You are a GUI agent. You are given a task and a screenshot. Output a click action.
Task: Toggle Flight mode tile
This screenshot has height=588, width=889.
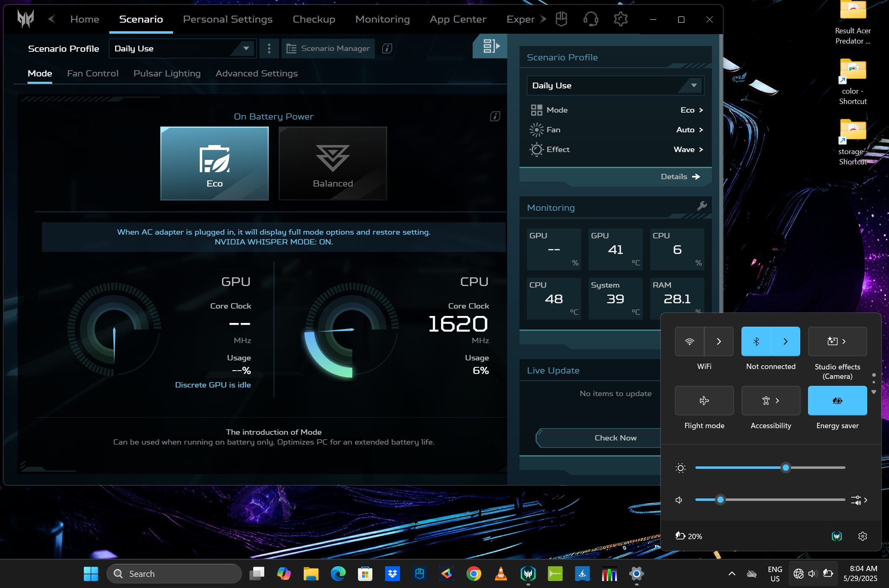[704, 401]
